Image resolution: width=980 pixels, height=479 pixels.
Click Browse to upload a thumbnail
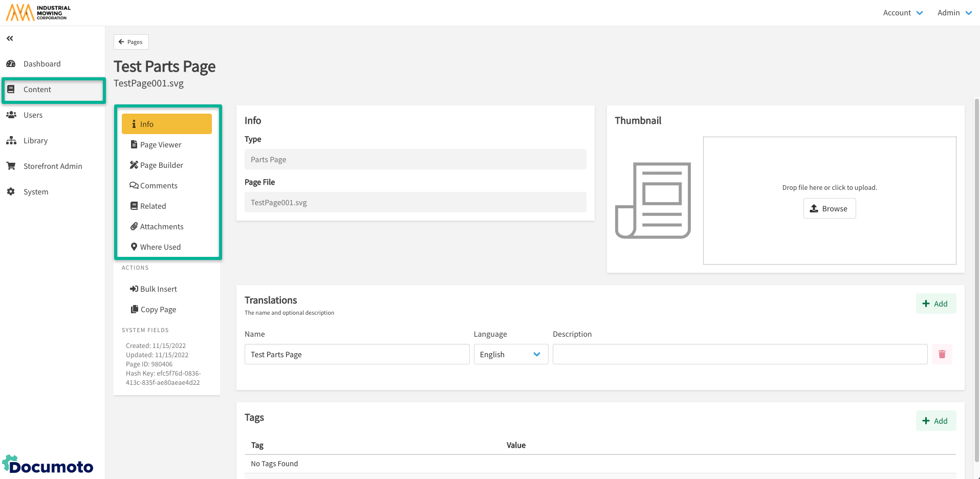pyautogui.click(x=829, y=208)
